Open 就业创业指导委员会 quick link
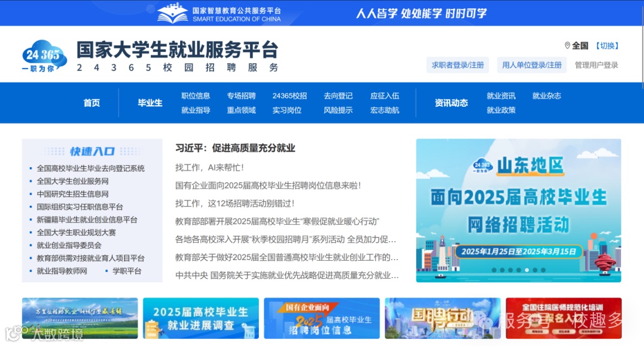Viewport: 644px width, 346px height. pos(69,245)
